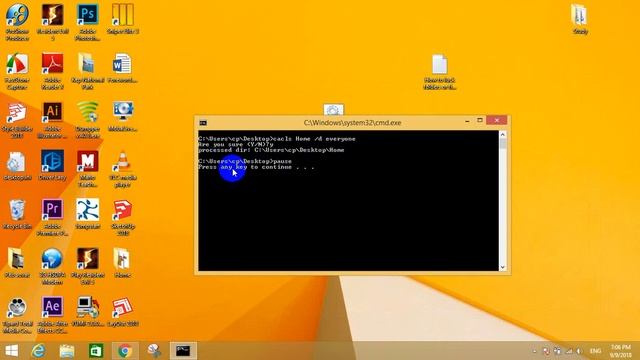Viewport: 640px width, 360px height.
Task: Click the camera icon above cmd window
Action: (333, 110)
